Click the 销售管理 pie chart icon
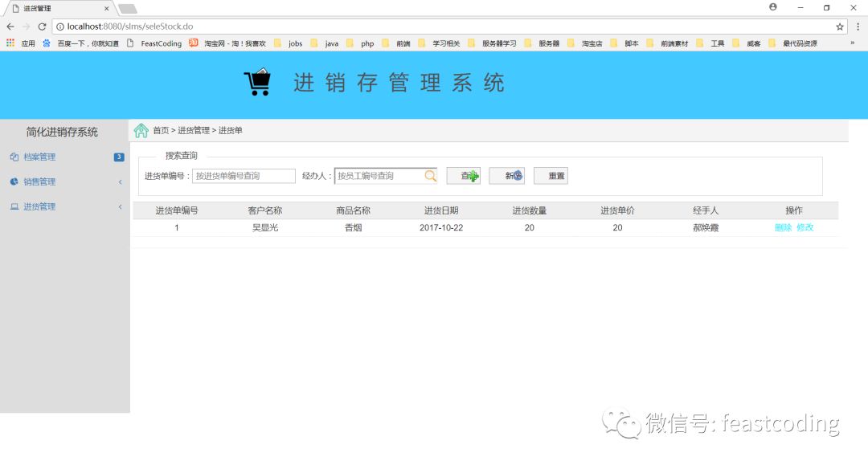The height and width of the screenshot is (465, 868). coord(14,182)
